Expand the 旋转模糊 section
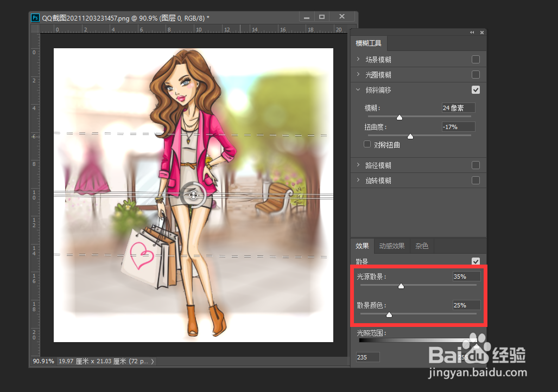 click(358, 181)
